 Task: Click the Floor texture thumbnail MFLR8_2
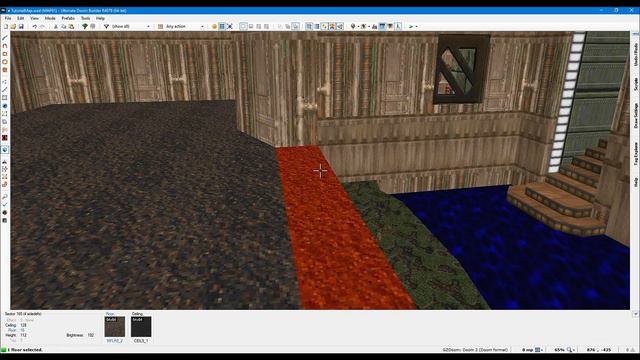115,327
